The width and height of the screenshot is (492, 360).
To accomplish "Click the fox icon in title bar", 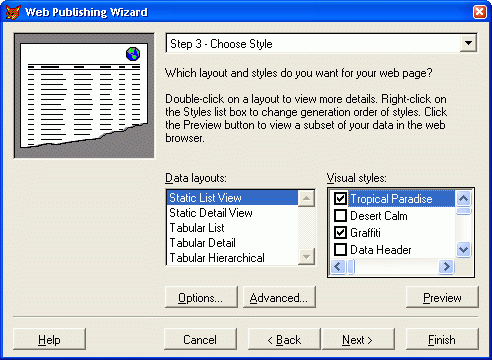I will click(x=13, y=12).
